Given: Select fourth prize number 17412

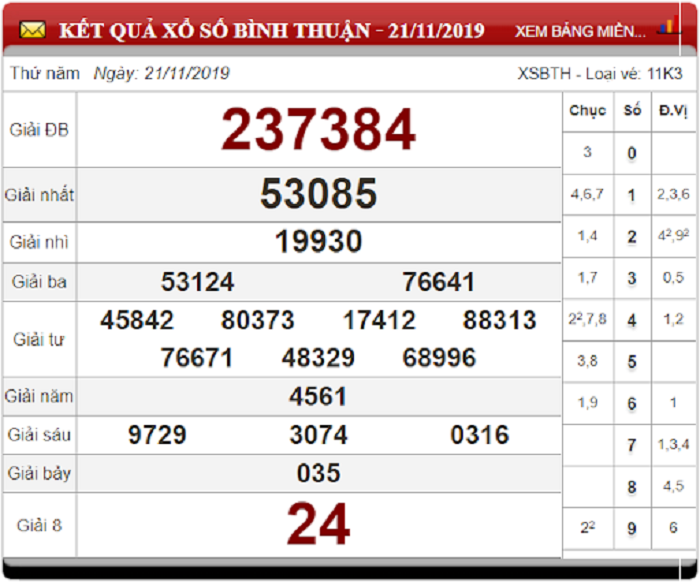Looking at the screenshot, I should [x=379, y=320].
